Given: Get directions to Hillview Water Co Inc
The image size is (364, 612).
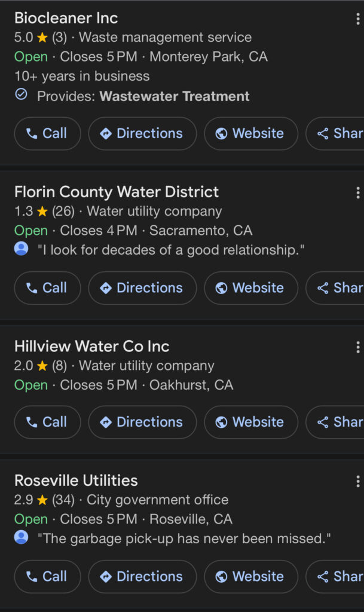Looking at the screenshot, I should 142,422.
